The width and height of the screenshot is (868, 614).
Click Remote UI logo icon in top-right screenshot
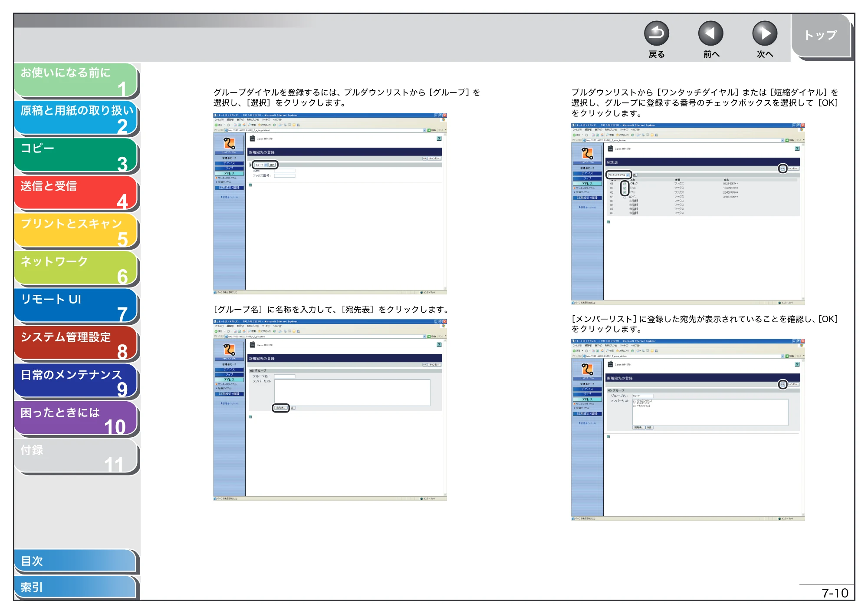[x=587, y=153]
